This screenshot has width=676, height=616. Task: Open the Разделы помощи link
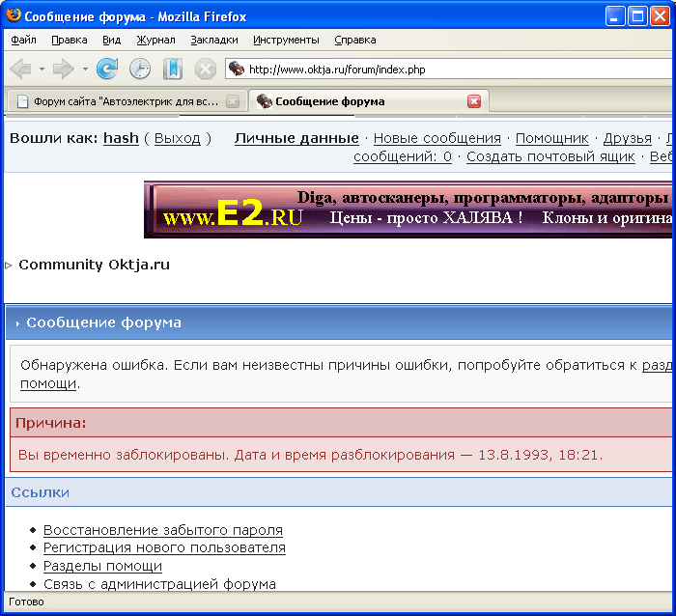(102, 566)
